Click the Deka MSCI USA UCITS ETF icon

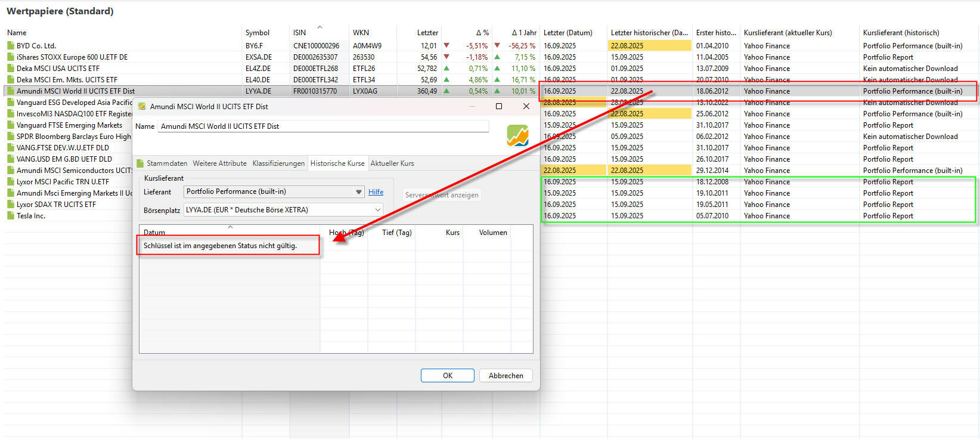(x=10, y=69)
